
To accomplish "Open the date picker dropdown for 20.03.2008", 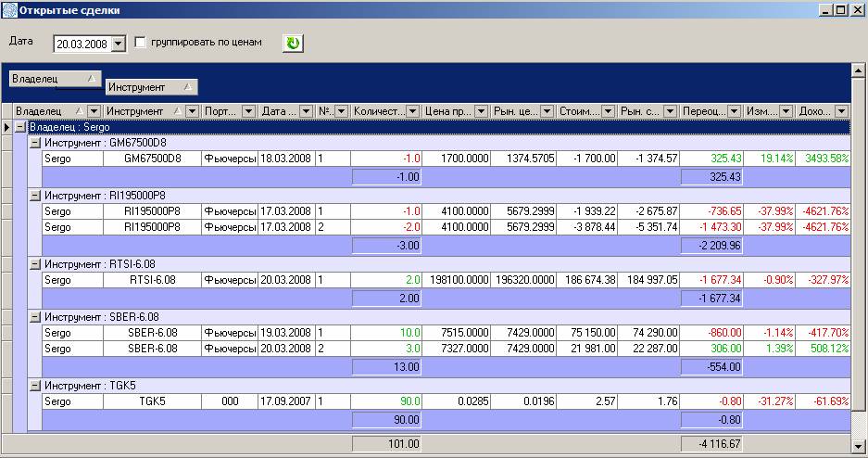I will point(119,44).
